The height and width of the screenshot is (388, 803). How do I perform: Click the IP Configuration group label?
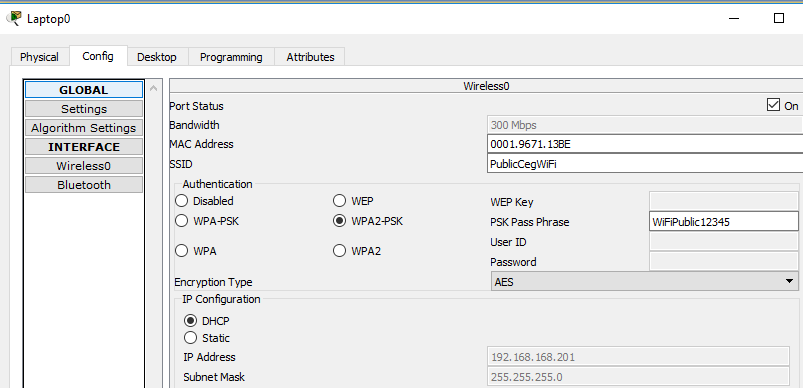221,299
